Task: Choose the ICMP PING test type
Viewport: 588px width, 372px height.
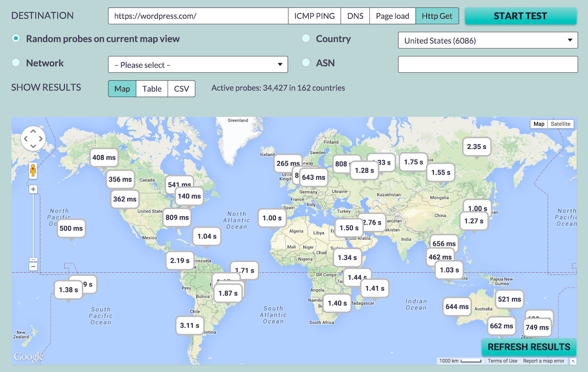Action: [x=314, y=16]
